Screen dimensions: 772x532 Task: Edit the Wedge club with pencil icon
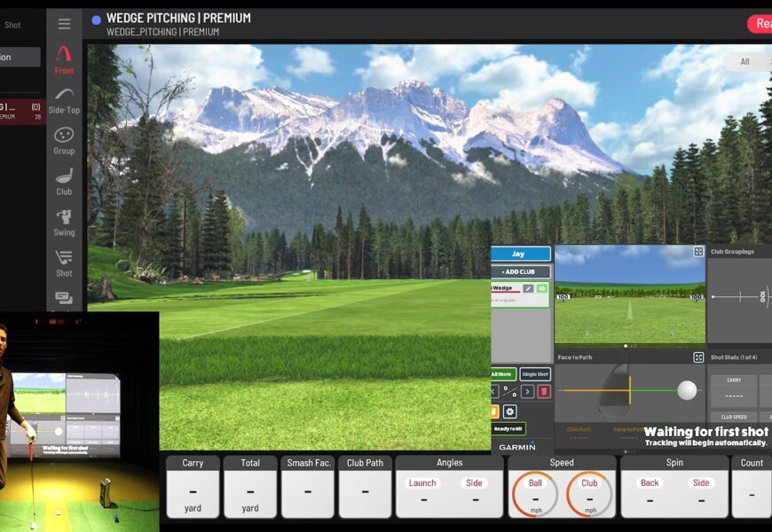528,288
